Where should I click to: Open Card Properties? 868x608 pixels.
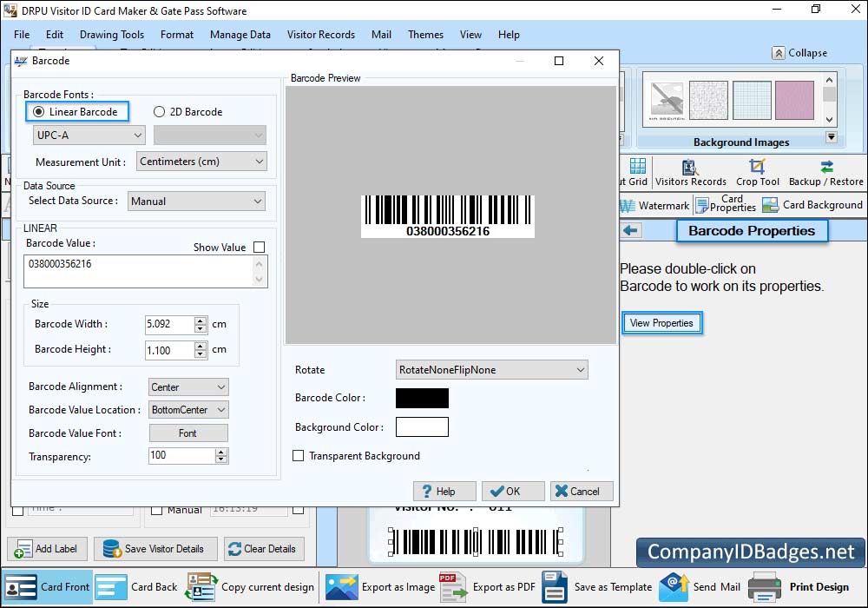click(726, 204)
